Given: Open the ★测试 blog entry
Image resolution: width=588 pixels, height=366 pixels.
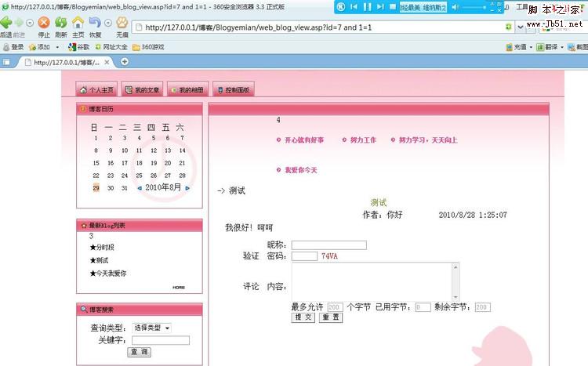Looking at the screenshot, I should [99, 260].
